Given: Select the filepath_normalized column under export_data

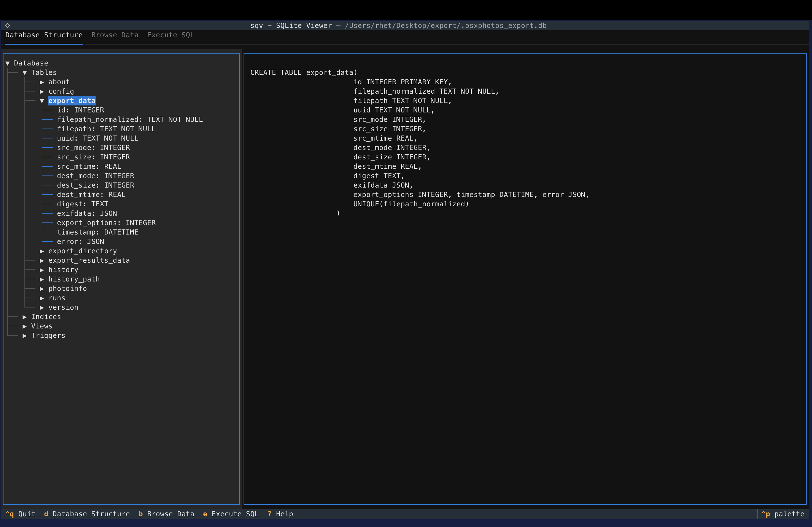Looking at the screenshot, I should [130, 119].
